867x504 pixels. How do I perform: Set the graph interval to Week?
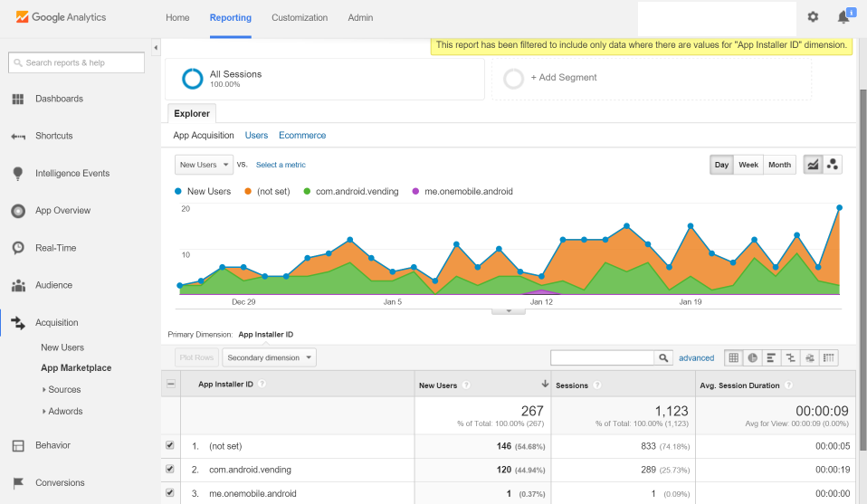[748, 165]
